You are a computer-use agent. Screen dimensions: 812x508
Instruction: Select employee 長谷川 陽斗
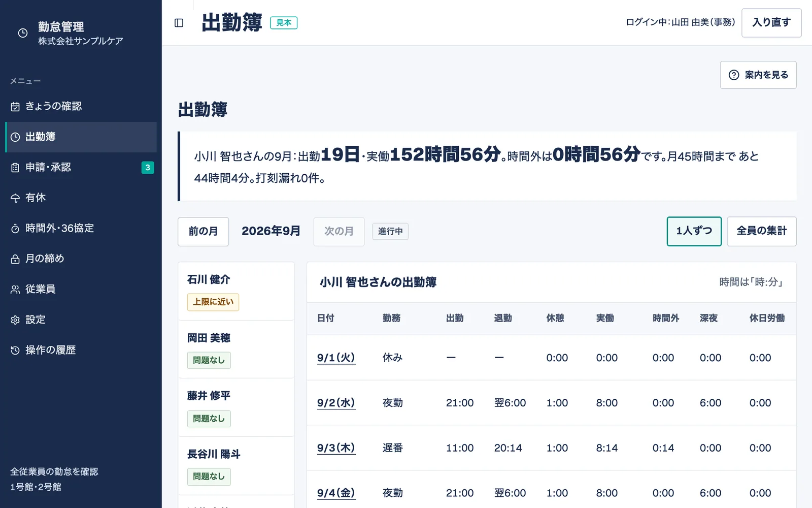coord(236,466)
